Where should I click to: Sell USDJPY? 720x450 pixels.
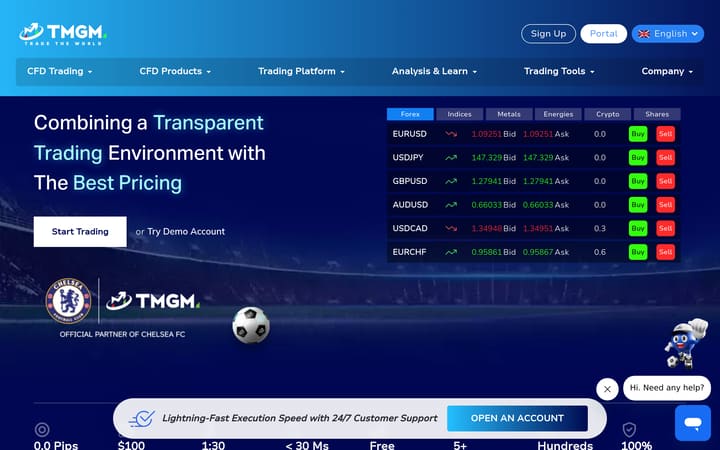pyautogui.click(x=665, y=158)
